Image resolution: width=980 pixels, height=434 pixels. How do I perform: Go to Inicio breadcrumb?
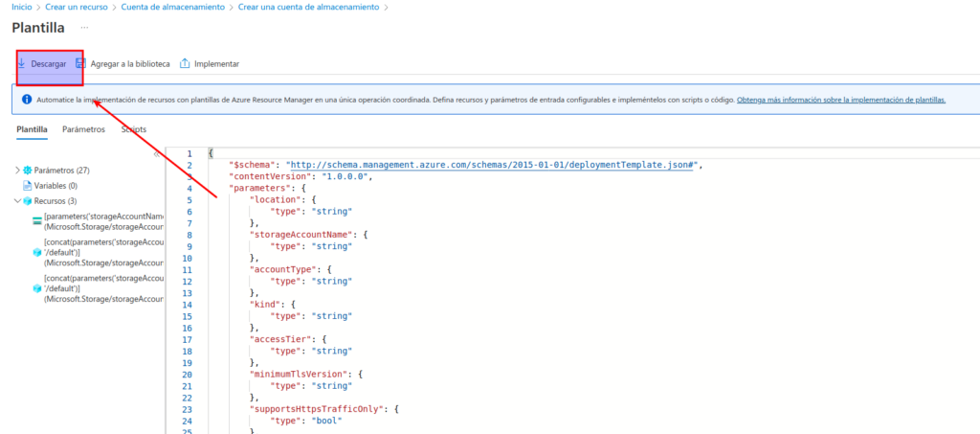[22, 7]
